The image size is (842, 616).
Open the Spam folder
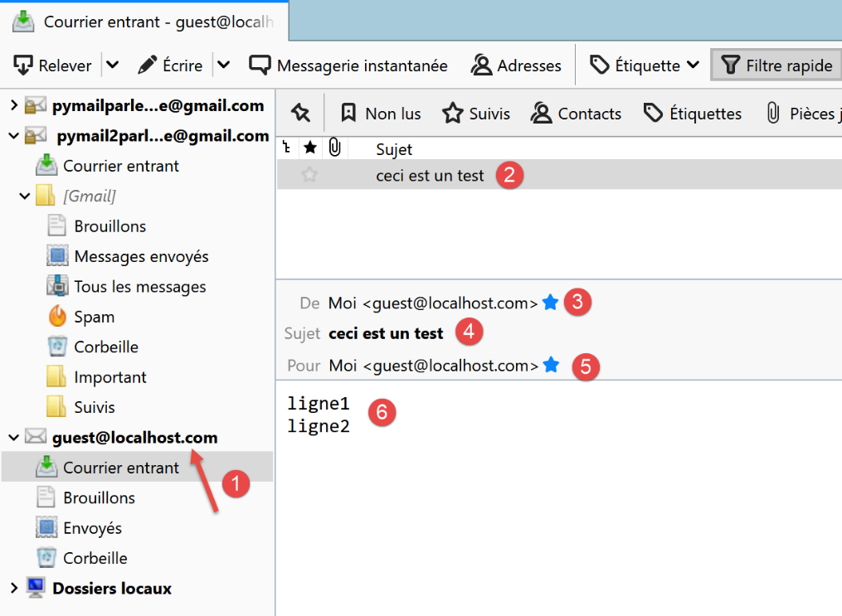pos(94,317)
